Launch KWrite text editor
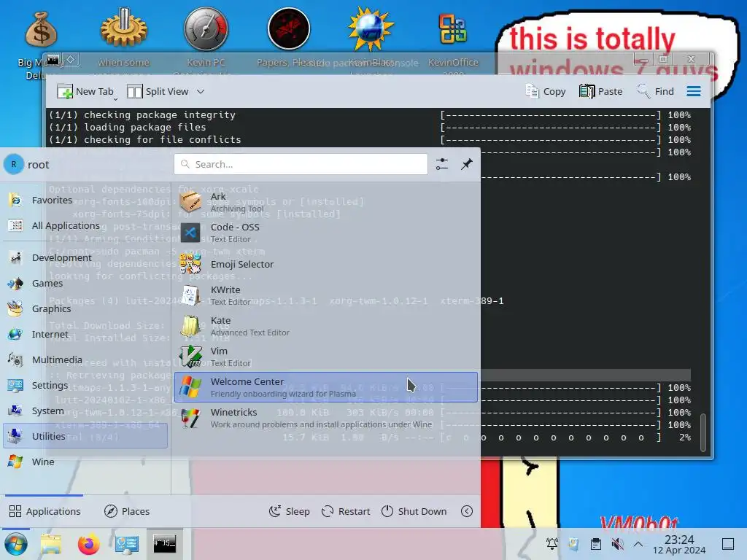 tap(326, 295)
